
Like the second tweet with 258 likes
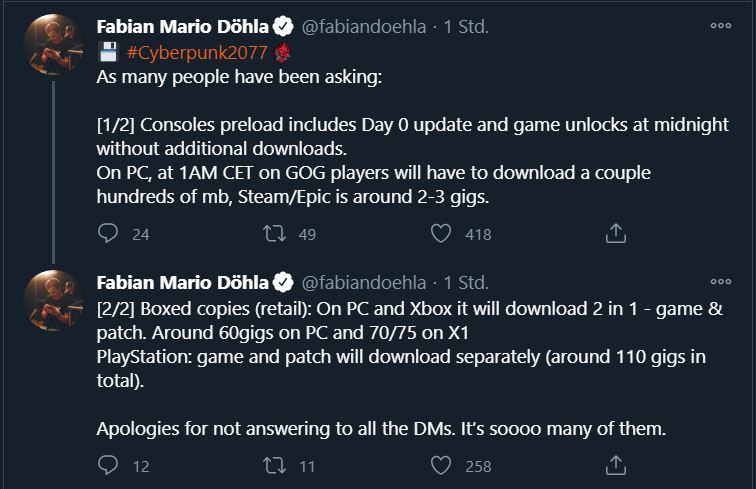pos(441,465)
